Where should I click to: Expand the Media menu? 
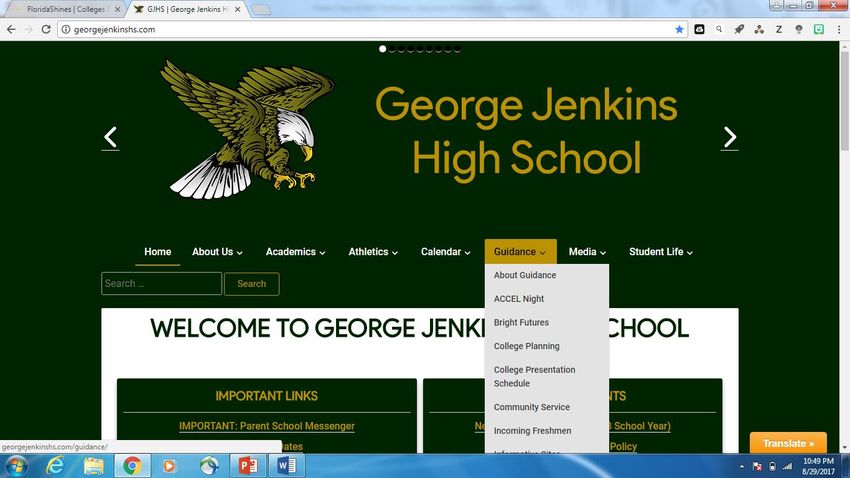[587, 252]
